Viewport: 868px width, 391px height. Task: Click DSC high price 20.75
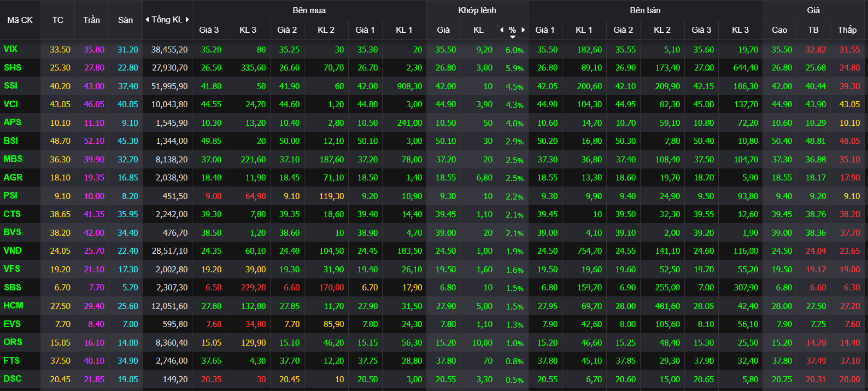[x=782, y=380]
